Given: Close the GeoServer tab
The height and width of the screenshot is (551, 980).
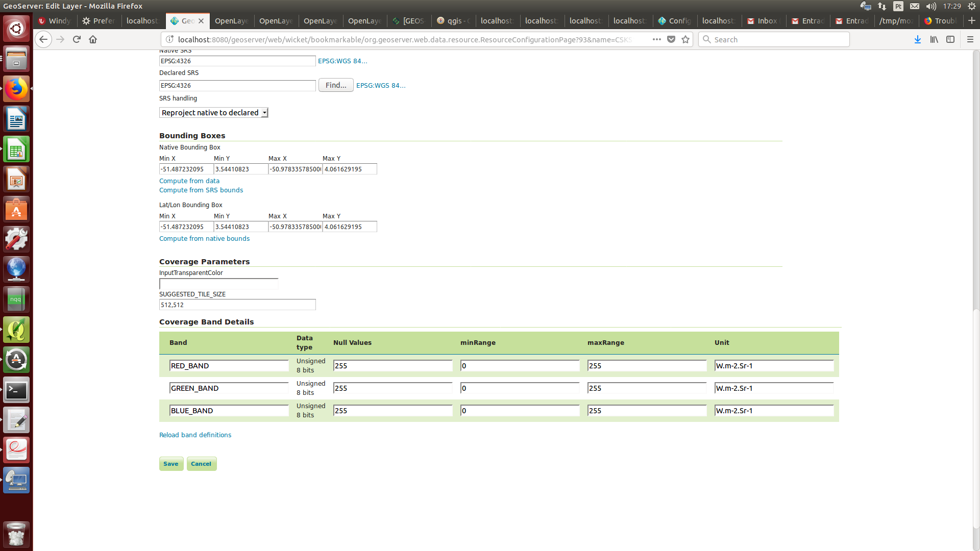Looking at the screenshot, I should tap(201, 21).
